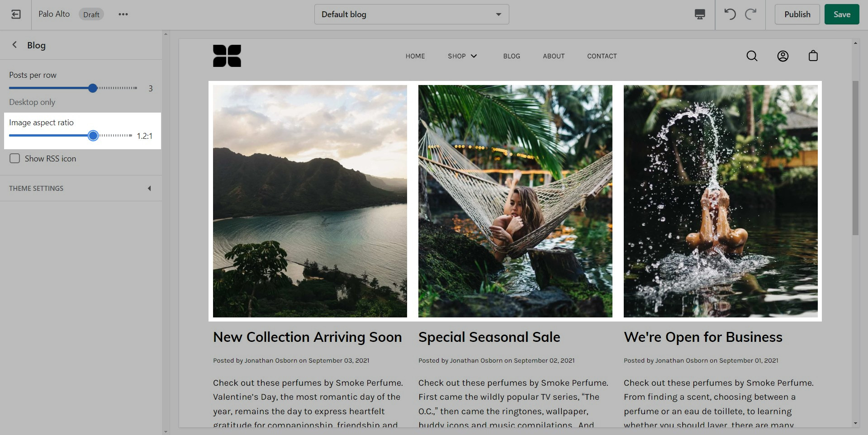Screen dimensions: 868x435
Task: Open the store search icon
Action: 752,56
